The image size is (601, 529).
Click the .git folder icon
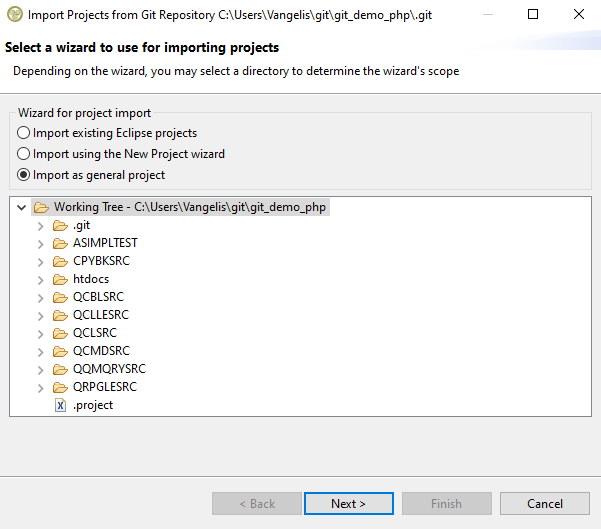60,225
